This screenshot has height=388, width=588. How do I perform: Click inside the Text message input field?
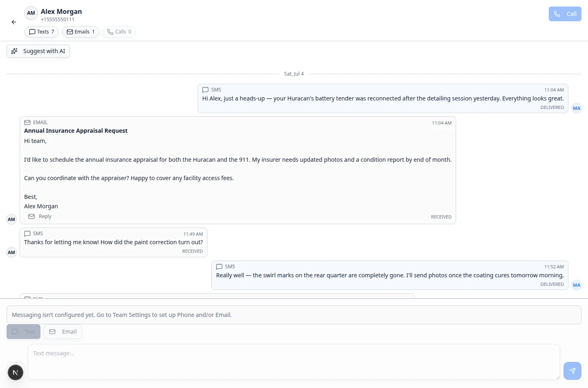(294, 362)
